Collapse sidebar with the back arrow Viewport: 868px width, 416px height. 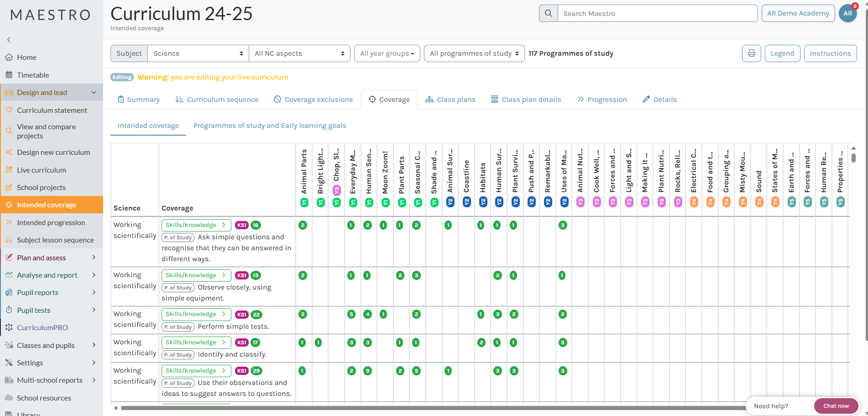[x=9, y=40]
